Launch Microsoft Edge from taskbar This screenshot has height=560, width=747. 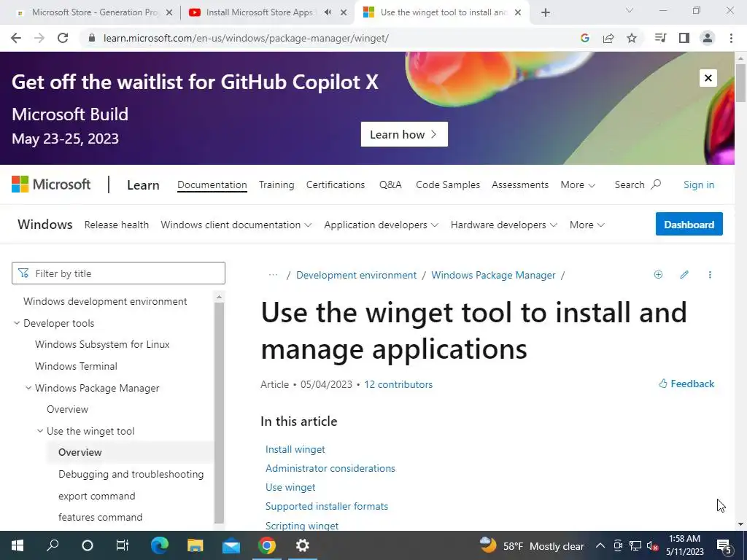160,545
